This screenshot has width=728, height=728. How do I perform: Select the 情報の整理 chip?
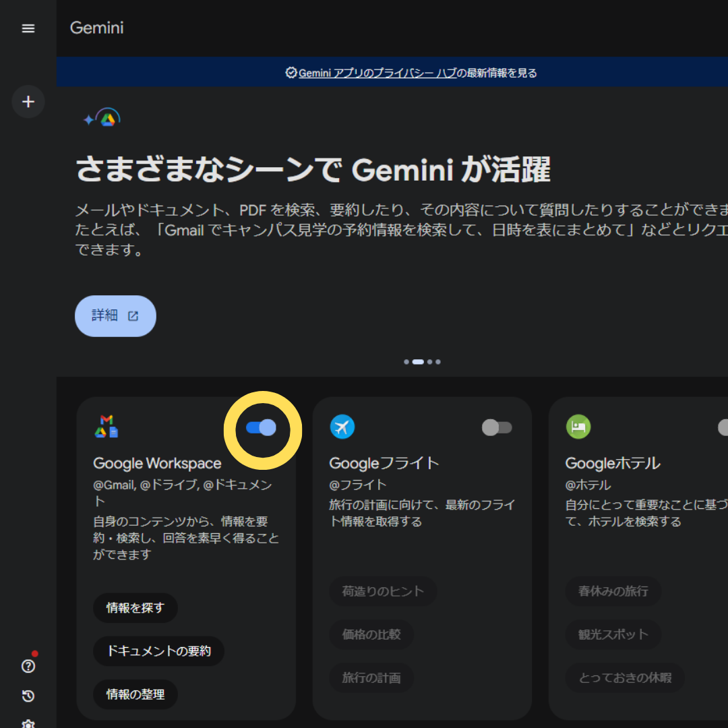pos(135,694)
